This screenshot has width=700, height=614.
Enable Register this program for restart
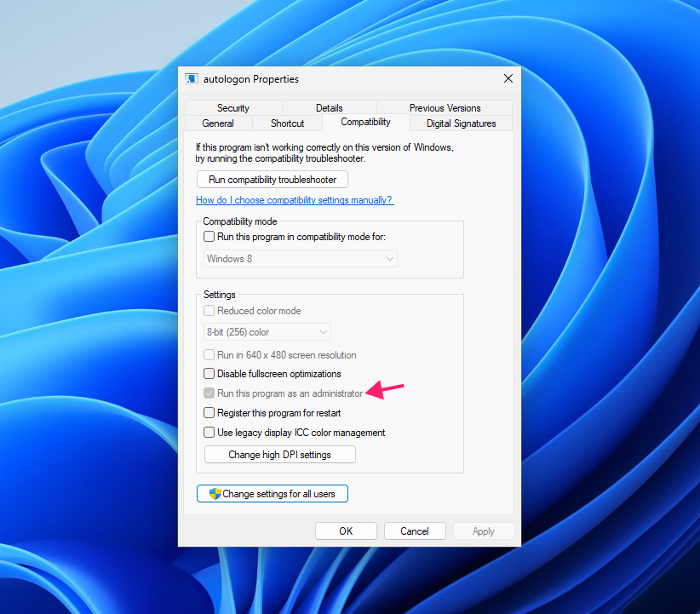tap(209, 413)
